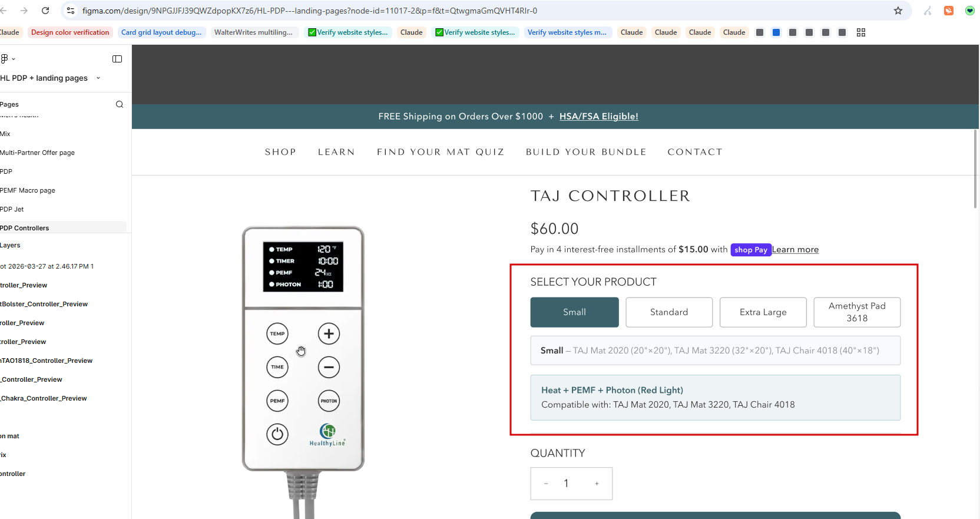Click the HSA/FSA Eligible! link

(x=599, y=117)
